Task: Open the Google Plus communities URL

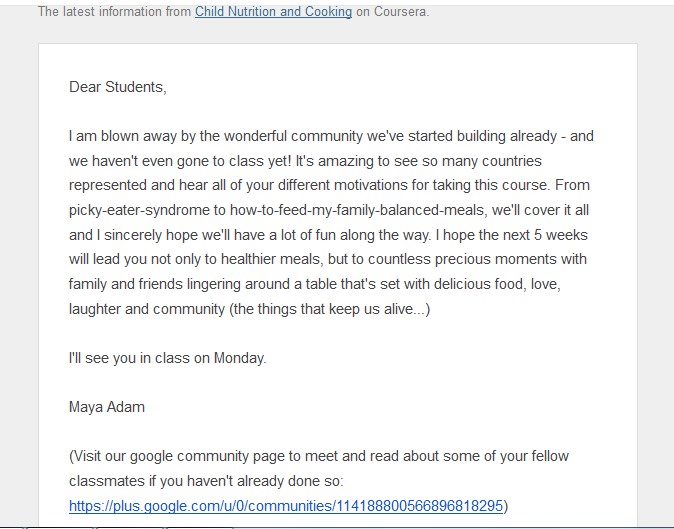Action: 286,506
